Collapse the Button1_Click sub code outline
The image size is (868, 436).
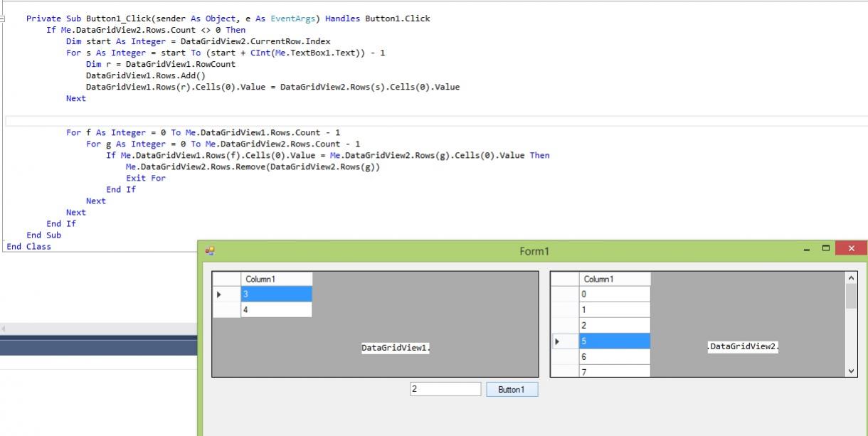tap(2, 18)
